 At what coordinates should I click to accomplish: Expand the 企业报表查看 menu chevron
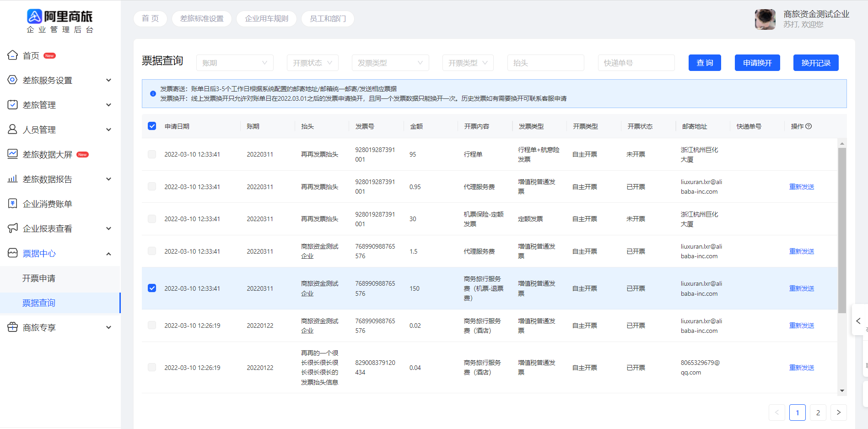pyautogui.click(x=108, y=228)
